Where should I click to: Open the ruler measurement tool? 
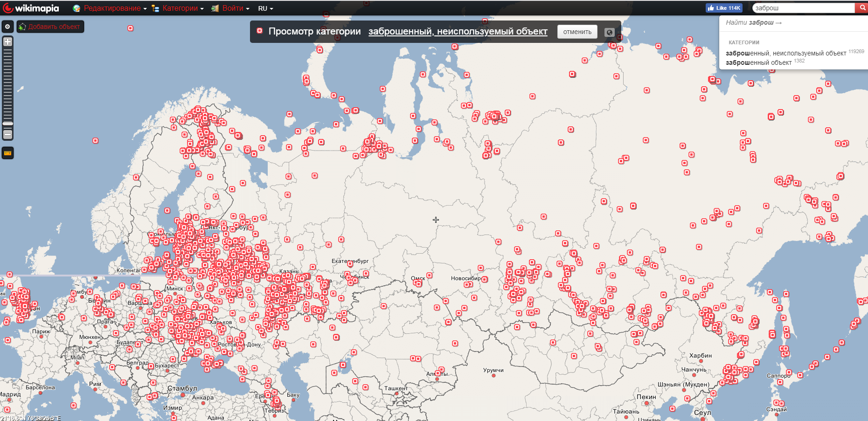[x=7, y=153]
